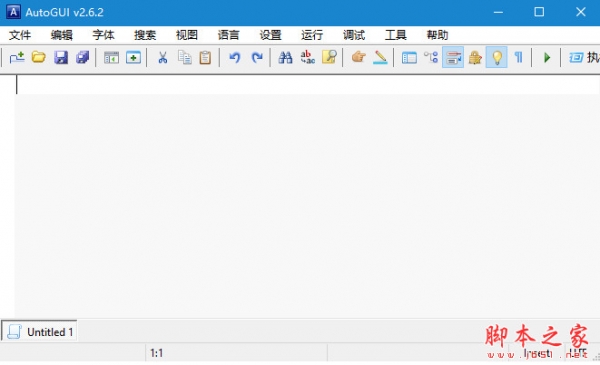
Task: Minimize the AutoGUI window
Action: pyautogui.click(x=498, y=12)
